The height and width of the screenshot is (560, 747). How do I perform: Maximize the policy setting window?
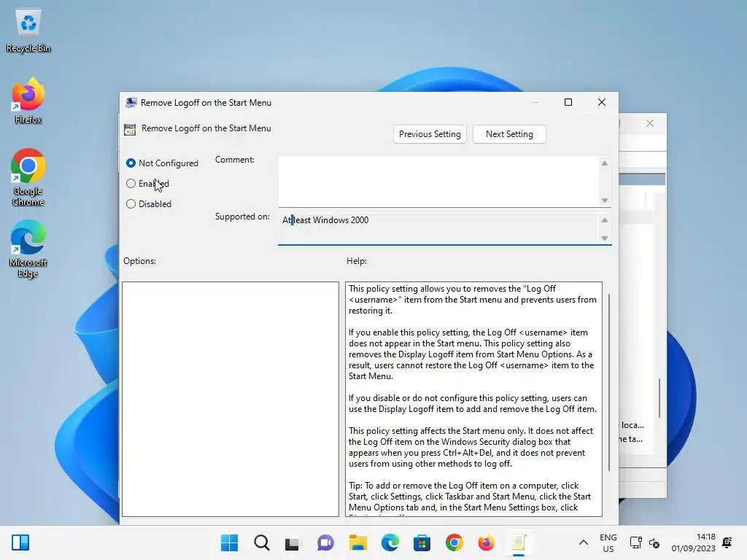[x=568, y=102]
